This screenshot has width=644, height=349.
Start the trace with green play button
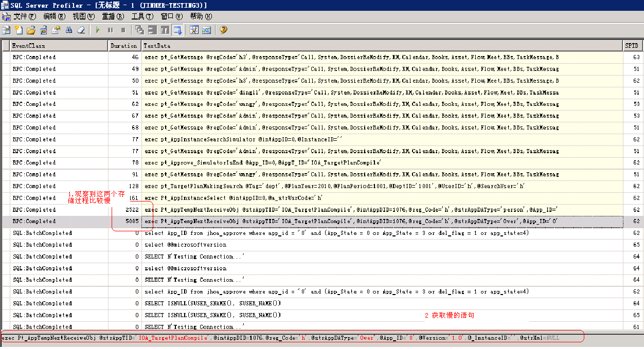(x=98, y=30)
